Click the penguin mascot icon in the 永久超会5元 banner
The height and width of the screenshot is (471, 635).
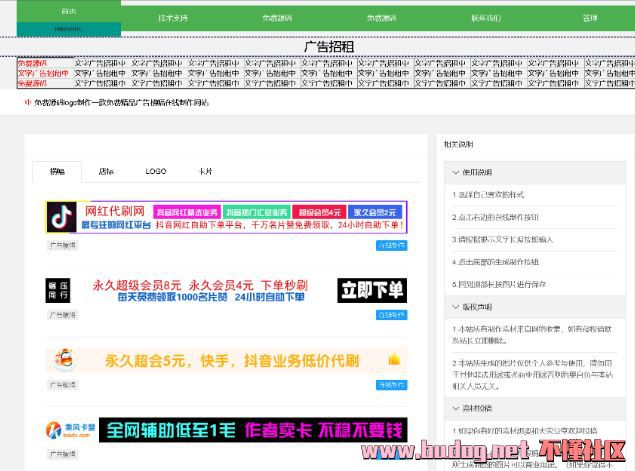click(x=64, y=359)
